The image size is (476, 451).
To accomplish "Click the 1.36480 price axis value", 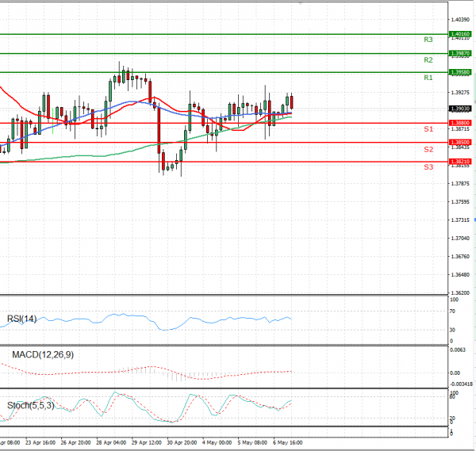I will tap(460, 275).
